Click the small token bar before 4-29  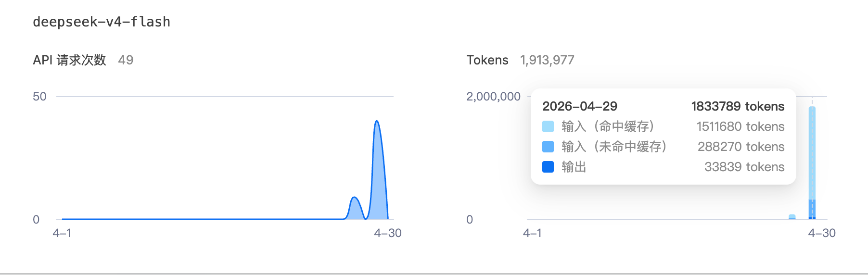[x=792, y=217]
